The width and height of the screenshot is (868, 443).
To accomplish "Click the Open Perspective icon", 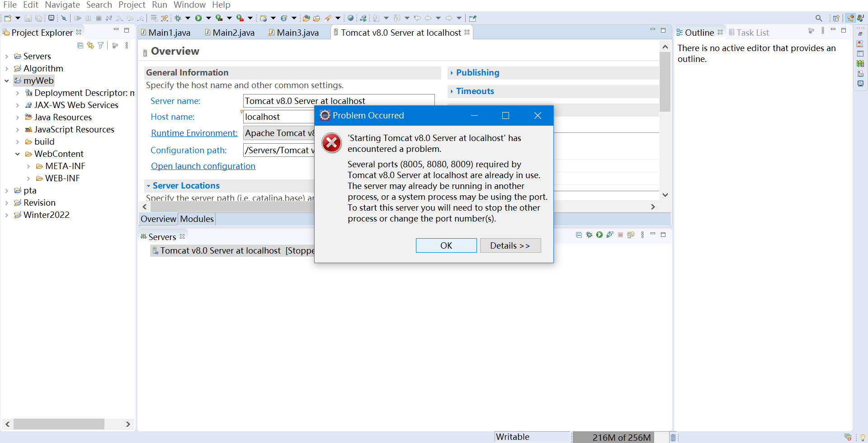I will click(836, 18).
